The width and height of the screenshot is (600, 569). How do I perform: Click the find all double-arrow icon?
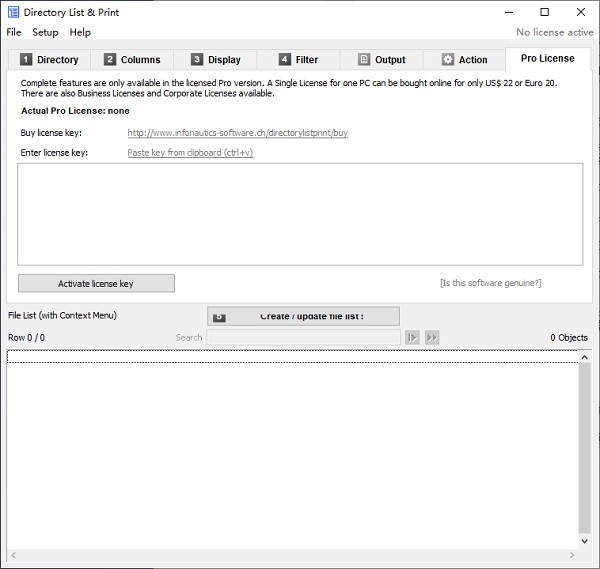point(432,338)
